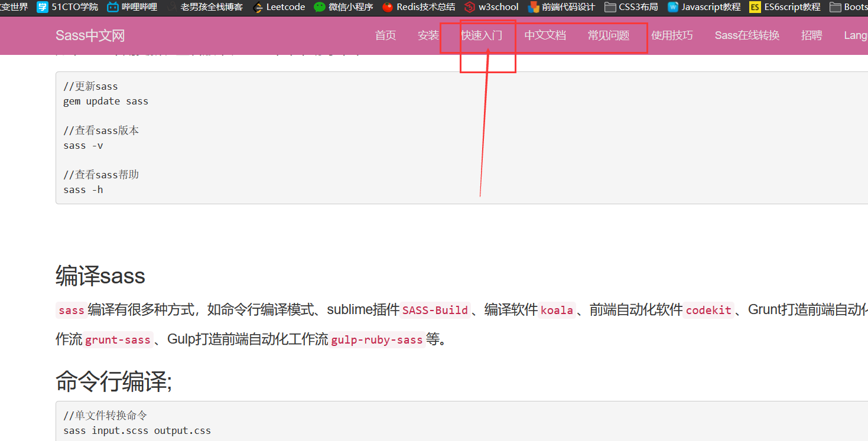Open the 老男孩全栈博客 bookmark
This screenshot has width=868, height=441.
pyautogui.click(x=204, y=7)
